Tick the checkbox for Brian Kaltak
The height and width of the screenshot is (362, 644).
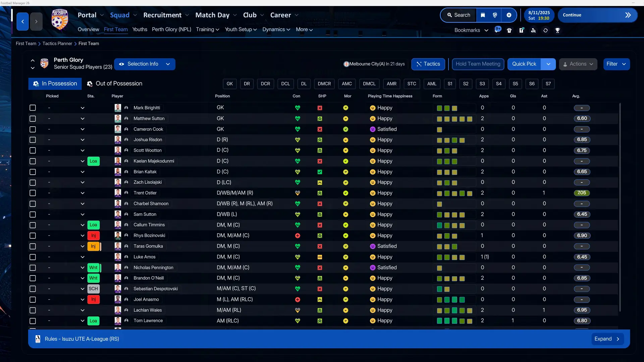pyautogui.click(x=33, y=172)
